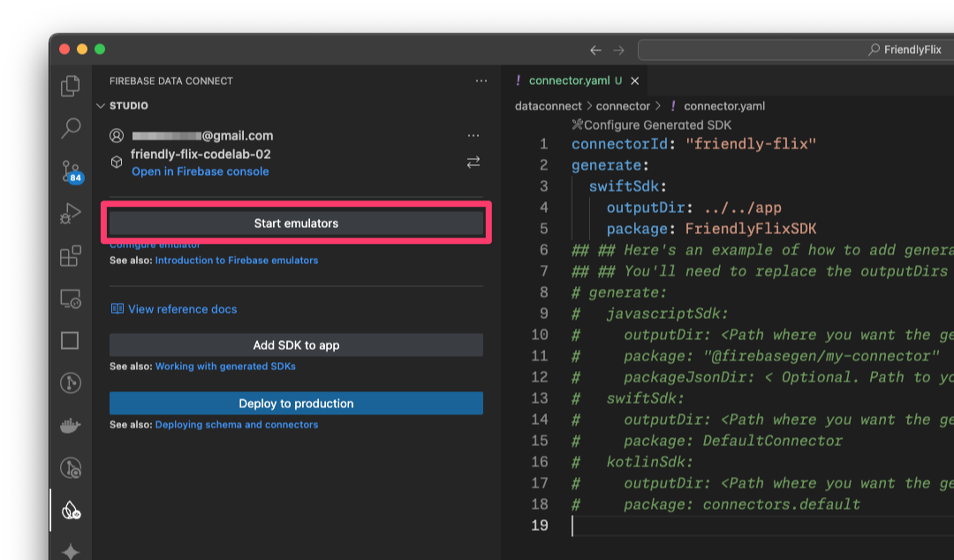954x560 pixels.
Task: Click the Start emulators button
Action: click(296, 223)
